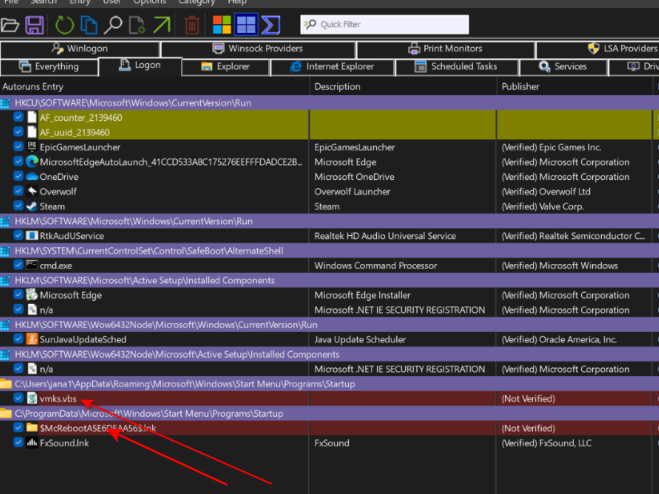Screen dimensions: 659x494
Task: Sort by Description column header
Action: [x=403, y=87]
